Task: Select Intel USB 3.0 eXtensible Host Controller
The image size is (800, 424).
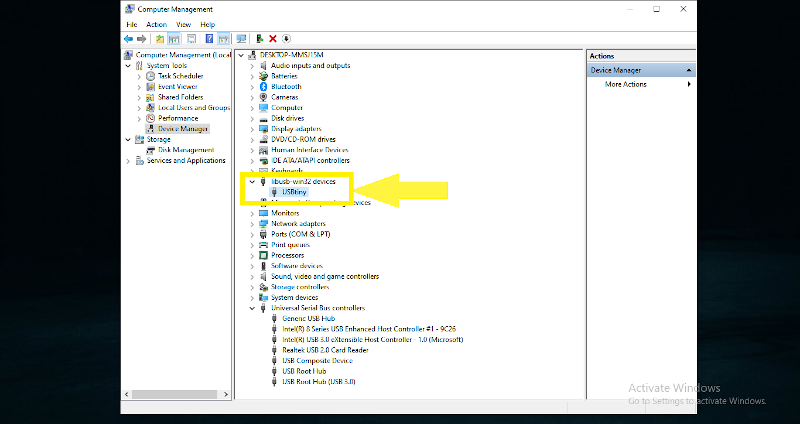Action: click(372, 340)
